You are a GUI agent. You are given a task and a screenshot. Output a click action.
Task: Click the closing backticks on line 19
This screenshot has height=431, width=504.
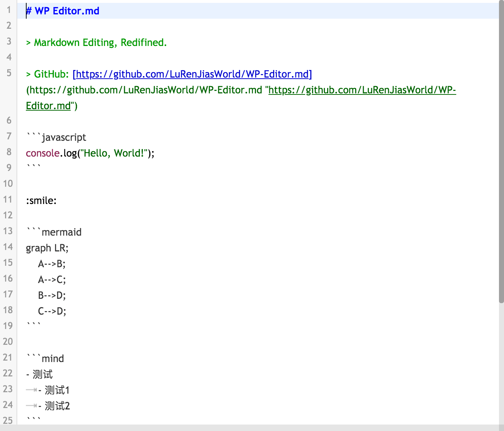point(33,325)
